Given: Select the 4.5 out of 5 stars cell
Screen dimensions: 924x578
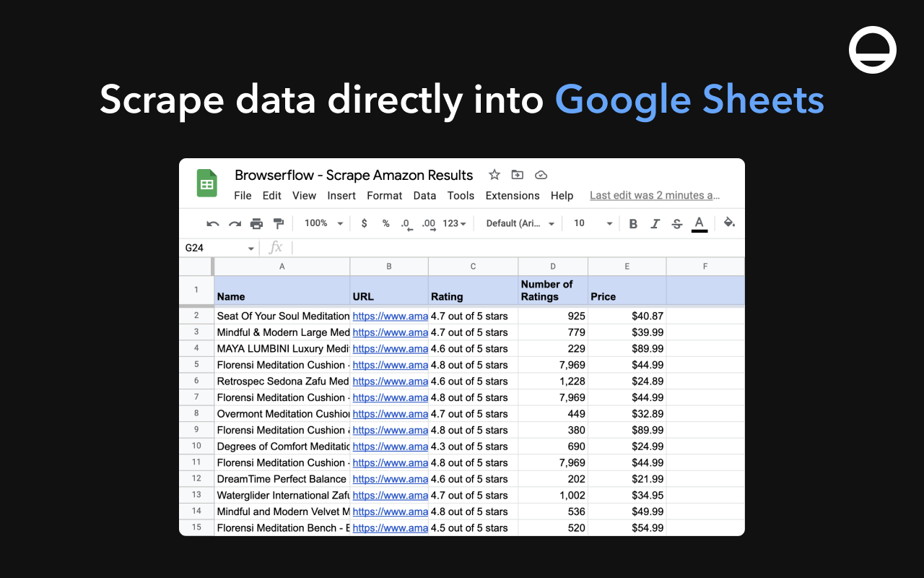Looking at the screenshot, I should tap(473, 528).
